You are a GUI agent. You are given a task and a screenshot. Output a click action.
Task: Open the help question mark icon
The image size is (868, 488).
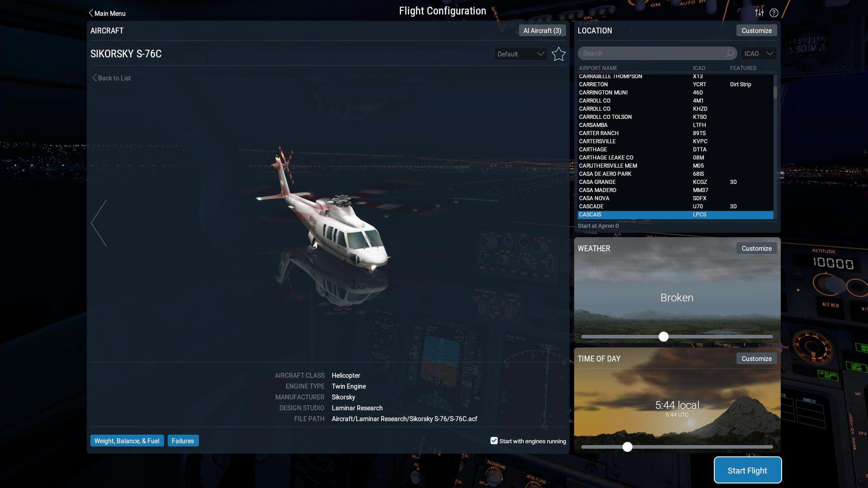coord(774,13)
